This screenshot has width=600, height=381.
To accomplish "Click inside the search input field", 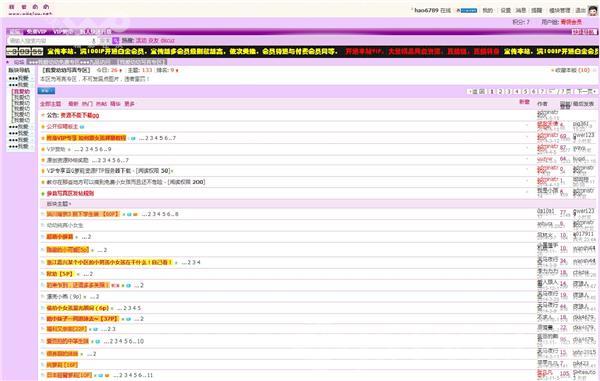I will (x=49, y=41).
